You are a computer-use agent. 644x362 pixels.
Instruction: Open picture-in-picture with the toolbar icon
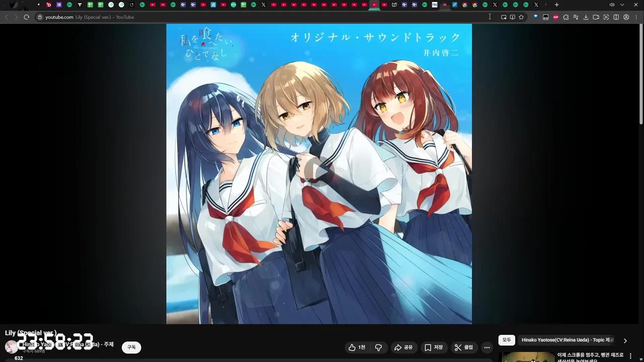point(503,17)
